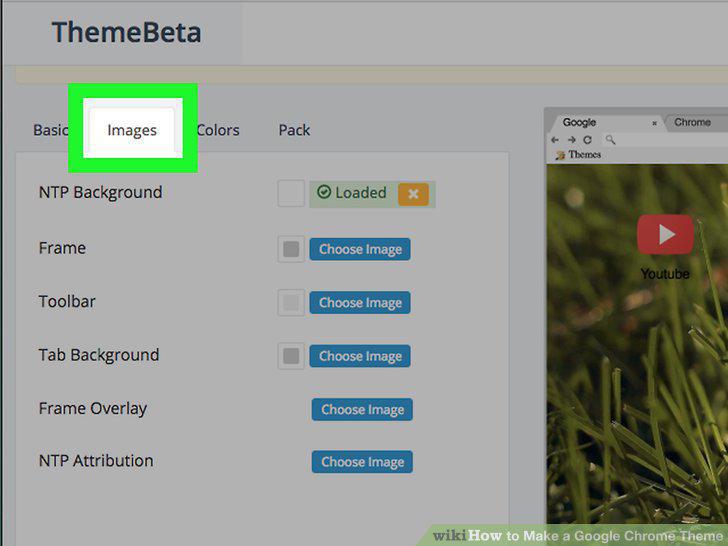Choose an image for Frame
The height and width of the screenshot is (546, 728).
point(360,249)
